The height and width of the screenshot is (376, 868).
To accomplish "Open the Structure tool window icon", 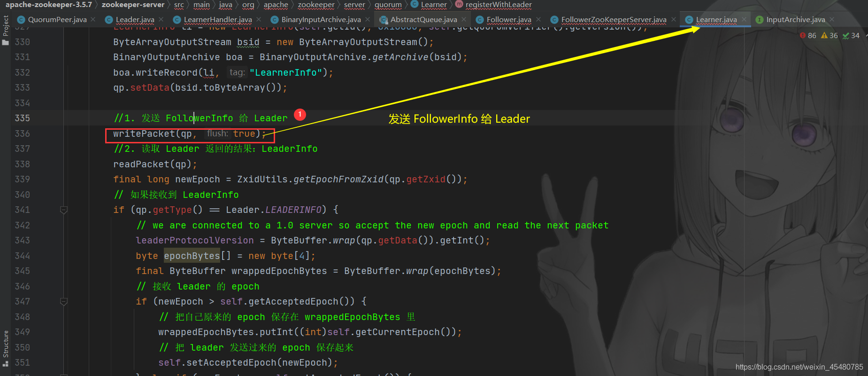I will pos(6,363).
